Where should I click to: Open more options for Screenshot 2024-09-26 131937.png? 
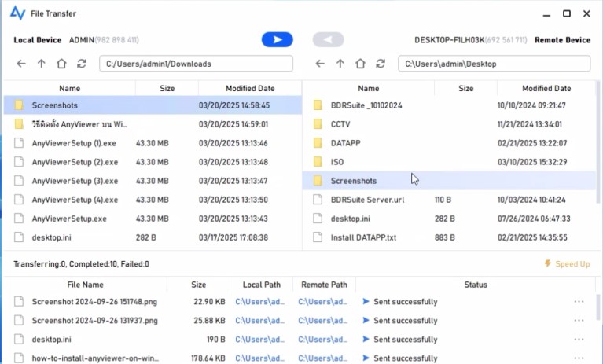(579, 321)
